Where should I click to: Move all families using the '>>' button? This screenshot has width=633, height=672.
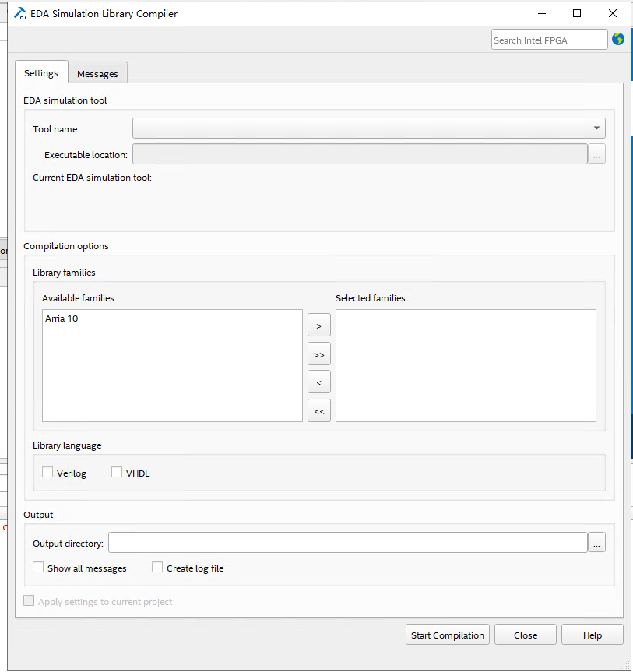pos(318,354)
